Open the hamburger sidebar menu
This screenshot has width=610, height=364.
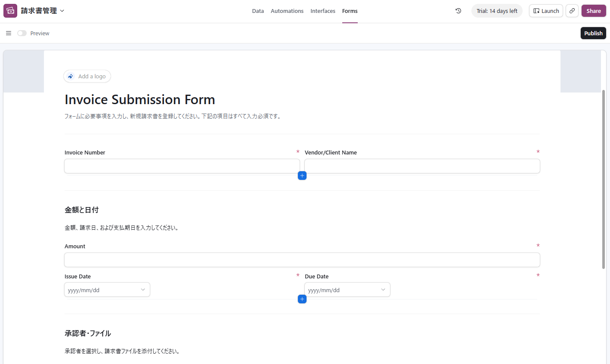pos(9,33)
